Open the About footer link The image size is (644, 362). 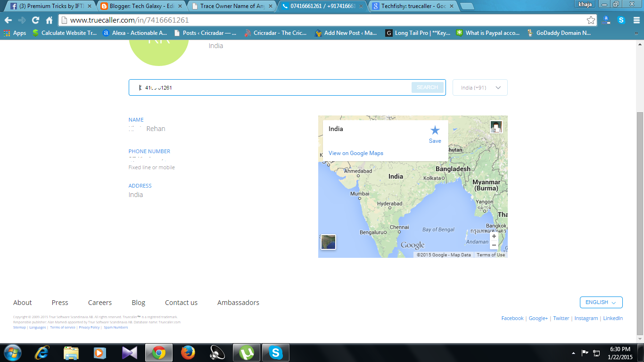tap(23, 303)
